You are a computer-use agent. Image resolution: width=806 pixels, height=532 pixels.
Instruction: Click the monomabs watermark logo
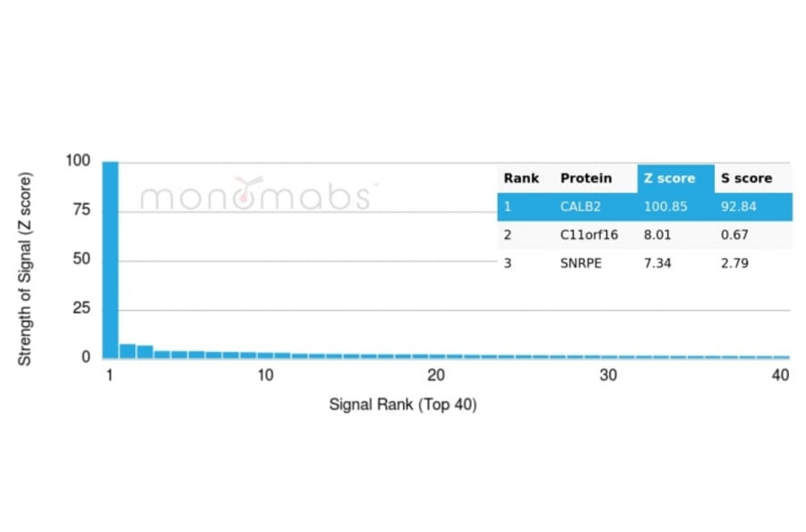pos(255,194)
